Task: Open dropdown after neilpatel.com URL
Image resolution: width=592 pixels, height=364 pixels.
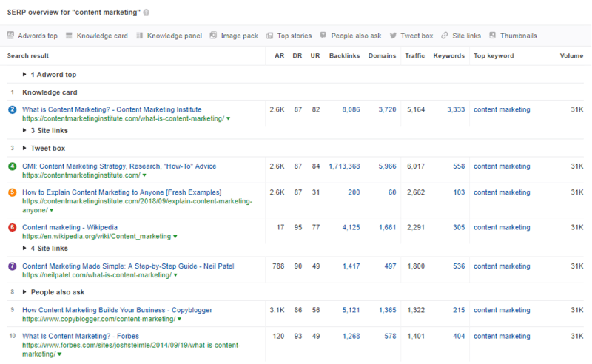Action: pyautogui.click(x=175, y=275)
